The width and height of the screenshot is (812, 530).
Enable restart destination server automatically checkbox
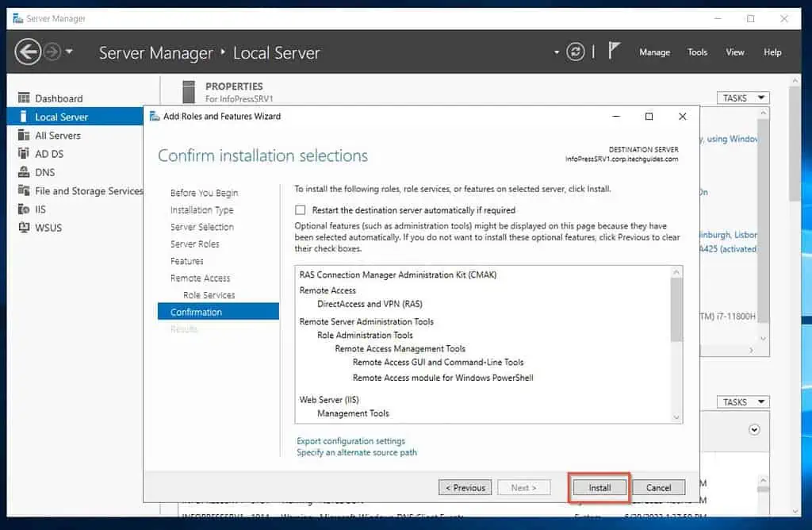(x=301, y=210)
